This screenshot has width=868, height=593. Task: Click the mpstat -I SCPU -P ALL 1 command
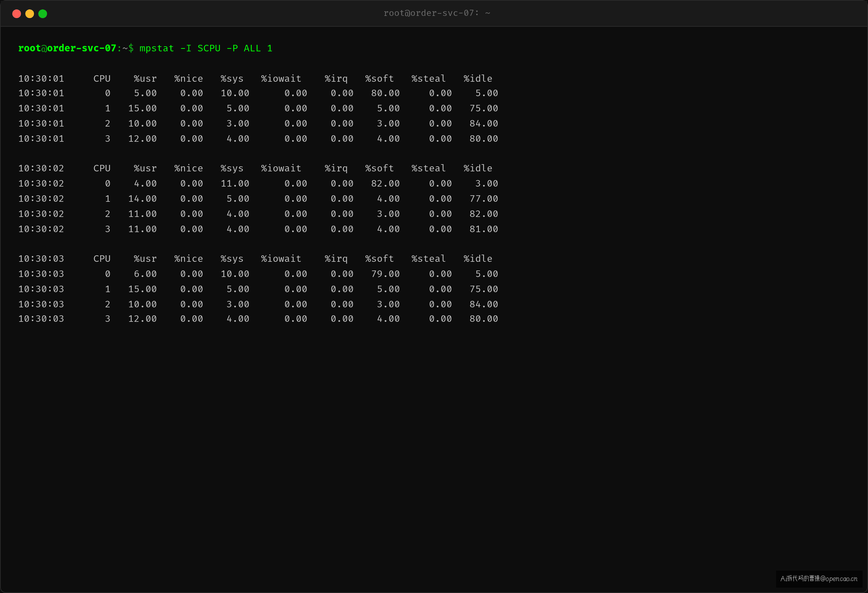pos(206,48)
